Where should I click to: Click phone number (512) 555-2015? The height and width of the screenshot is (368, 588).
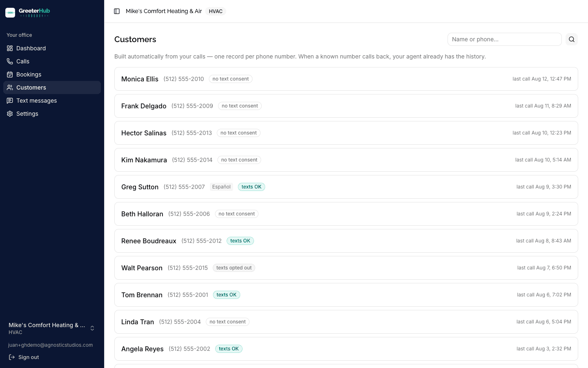click(188, 268)
